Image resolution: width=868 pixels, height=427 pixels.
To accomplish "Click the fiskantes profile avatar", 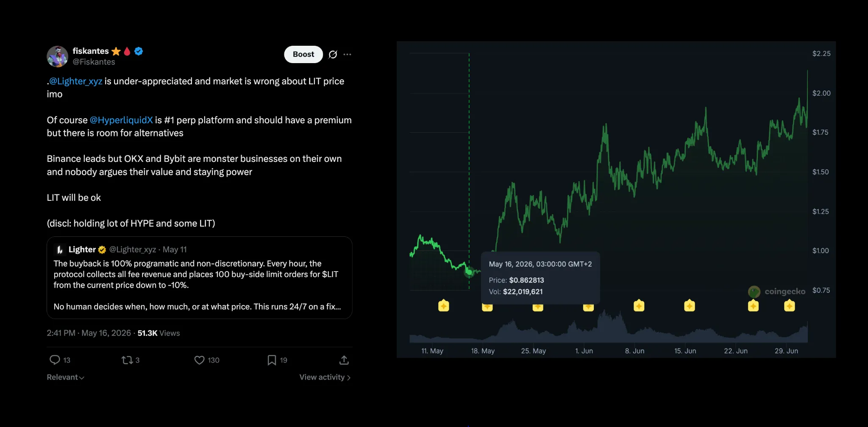I will (x=57, y=56).
